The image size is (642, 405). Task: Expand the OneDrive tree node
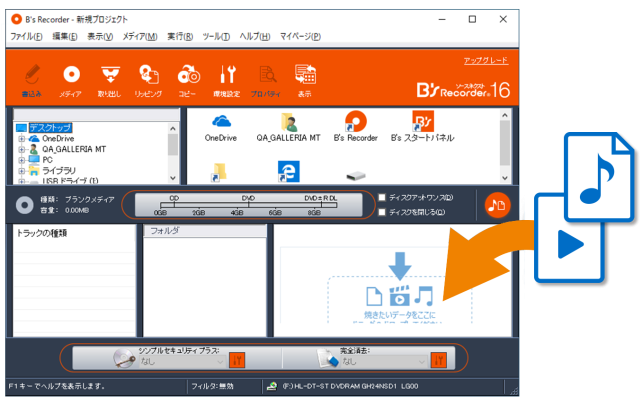click(21, 139)
